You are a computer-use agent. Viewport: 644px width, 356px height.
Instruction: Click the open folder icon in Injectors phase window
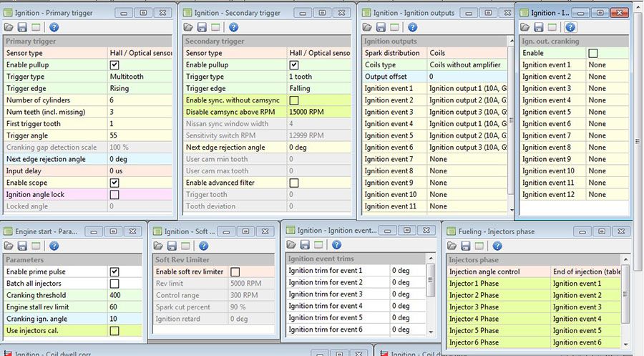tap(452, 246)
